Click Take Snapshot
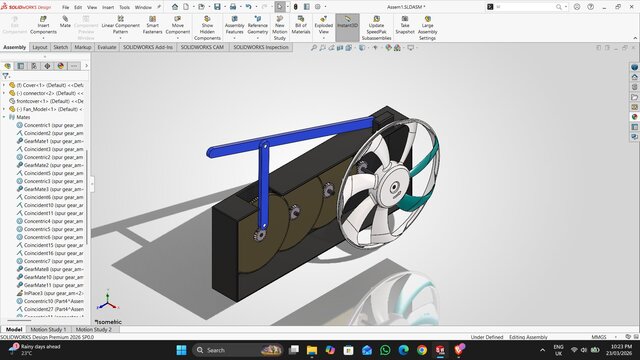This screenshot has height=360, width=640. point(405,25)
